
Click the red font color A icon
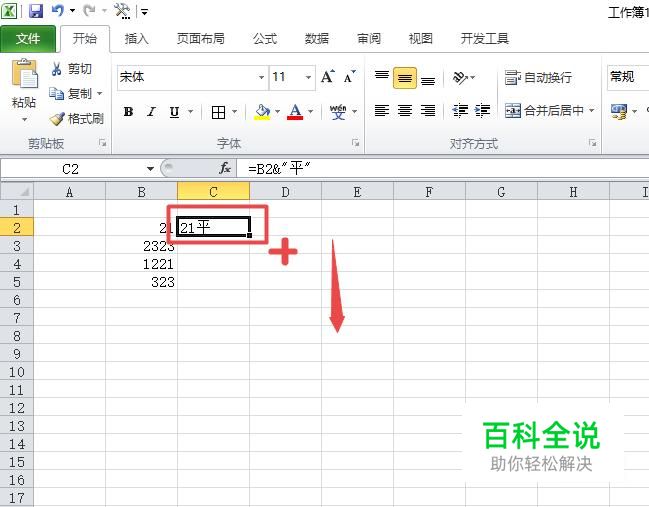point(295,112)
